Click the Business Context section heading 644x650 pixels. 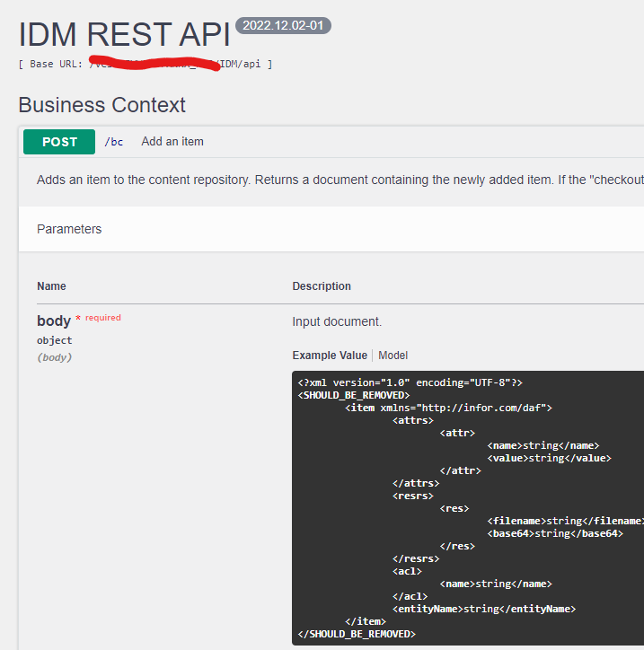pos(102,105)
